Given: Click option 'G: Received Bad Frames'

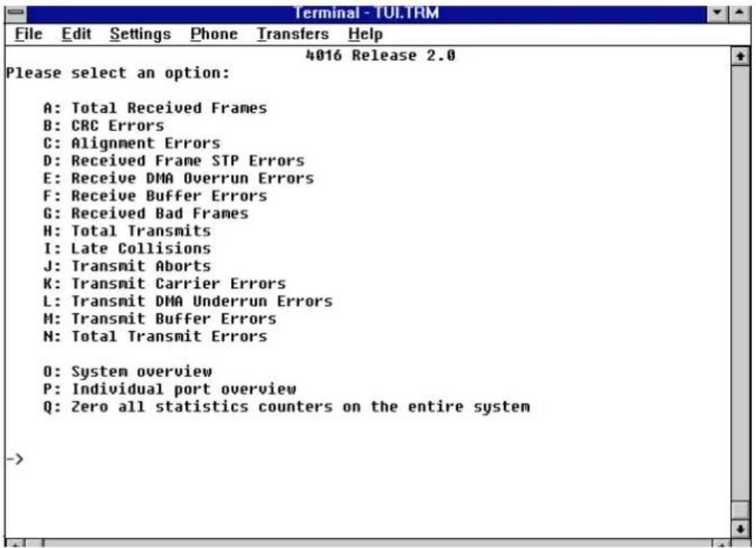Looking at the screenshot, I should pos(146,213).
